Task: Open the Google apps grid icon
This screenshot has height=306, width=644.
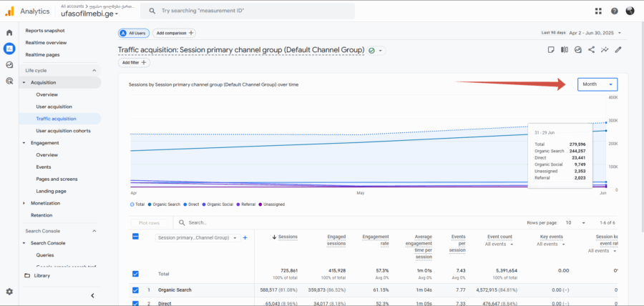Action: (x=598, y=11)
